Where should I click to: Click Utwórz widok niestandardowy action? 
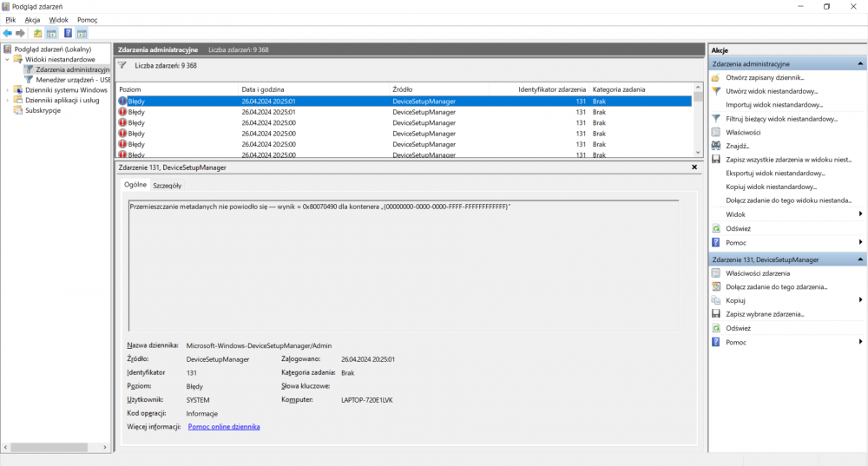(772, 90)
